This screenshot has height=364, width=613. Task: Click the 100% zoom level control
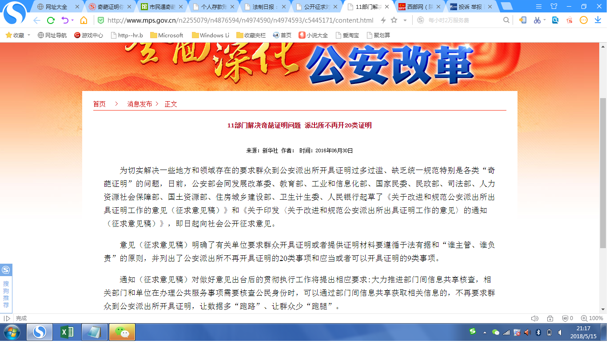coord(592,318)
